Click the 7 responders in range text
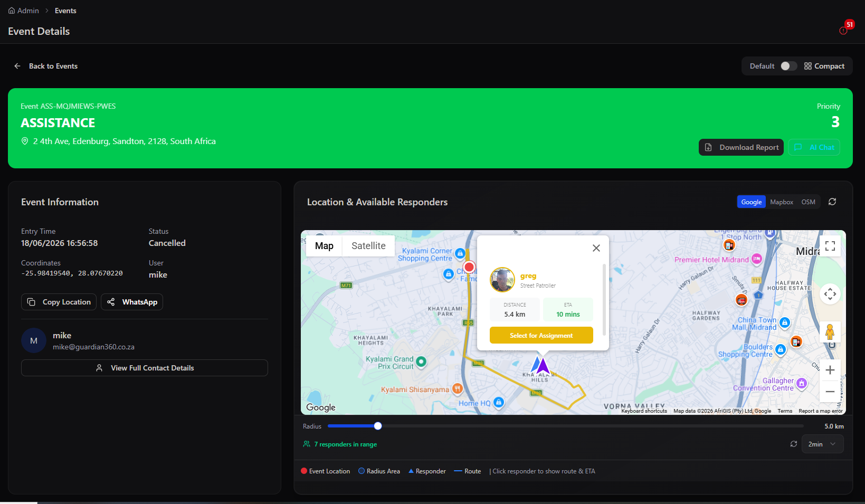The height and width of the screenshot is (504, 865). 345,444
